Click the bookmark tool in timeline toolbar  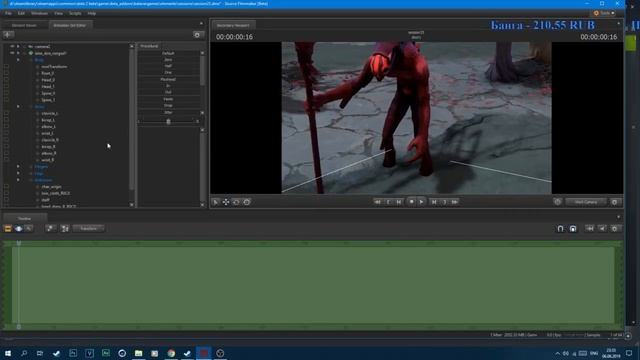[x=64, y=229]
